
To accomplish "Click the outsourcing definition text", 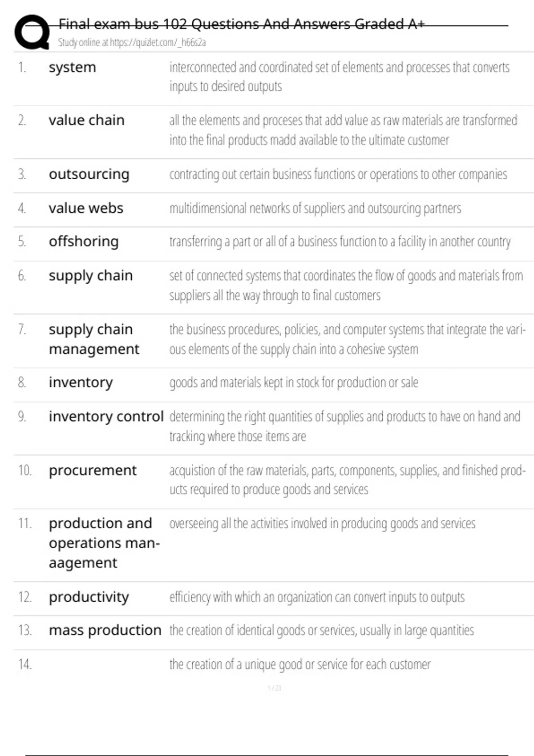I will (338, 174).
